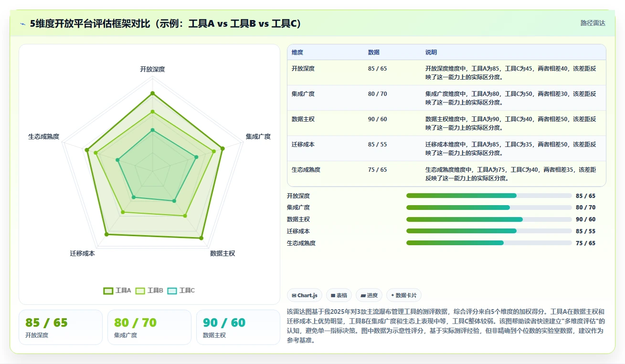Click the 维度 column header
This screenshot has width=625, height=364.
click(297, 52)
